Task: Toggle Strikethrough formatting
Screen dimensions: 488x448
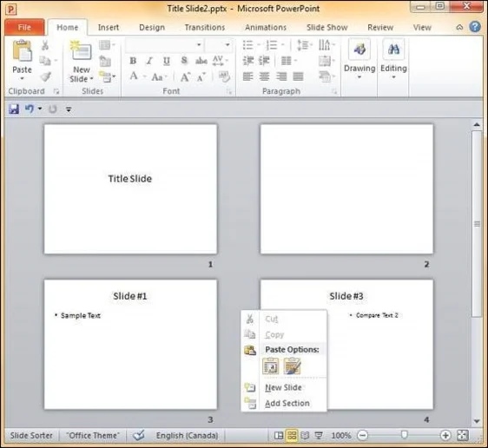Action: pyautogui.click(x=201, y=61)
